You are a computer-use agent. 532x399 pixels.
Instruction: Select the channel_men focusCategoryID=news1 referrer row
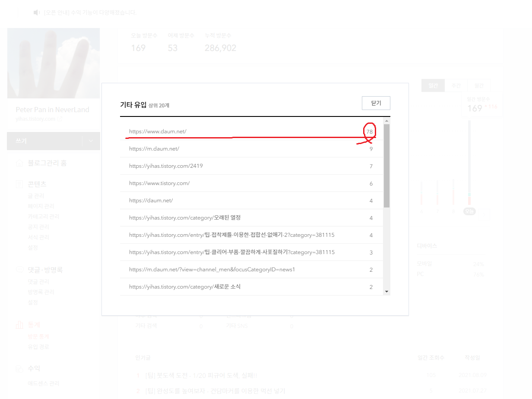[252, 270]
